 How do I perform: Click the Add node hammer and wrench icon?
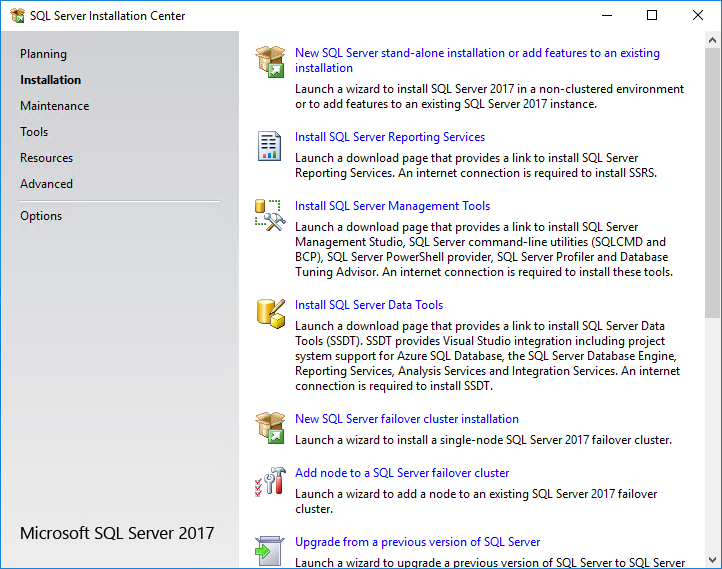coord(270,482)
